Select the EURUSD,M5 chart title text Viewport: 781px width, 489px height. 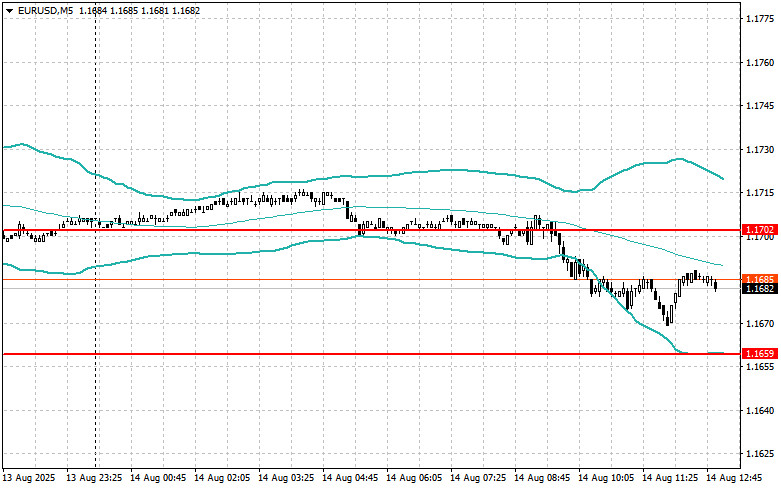point(45,10)
